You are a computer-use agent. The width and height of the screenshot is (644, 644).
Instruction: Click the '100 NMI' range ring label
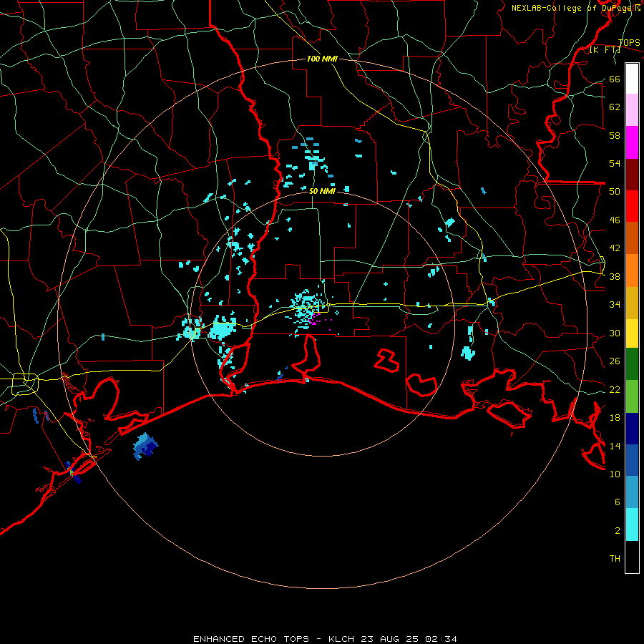click(x=322, y=59)
